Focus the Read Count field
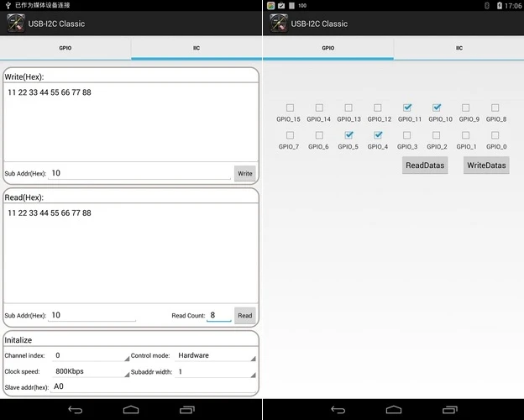This screenshot has height=420, width=524. coord(219,315)
